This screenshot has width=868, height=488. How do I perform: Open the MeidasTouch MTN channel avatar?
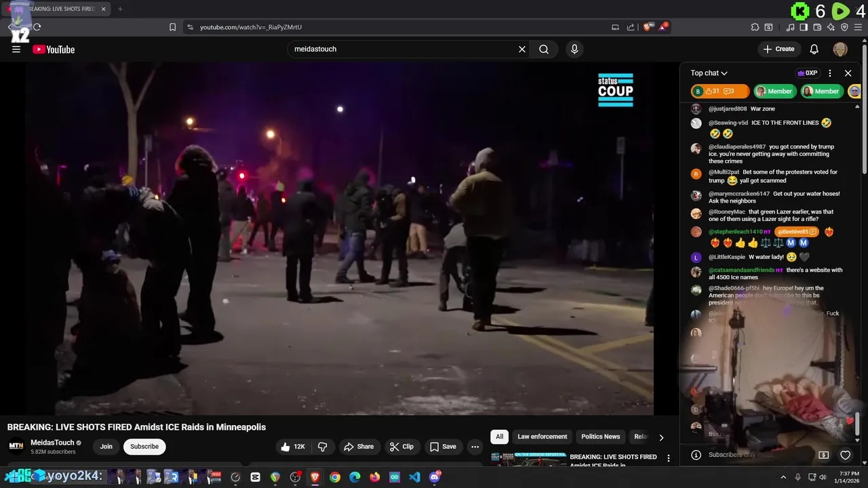tap(16, 446)
